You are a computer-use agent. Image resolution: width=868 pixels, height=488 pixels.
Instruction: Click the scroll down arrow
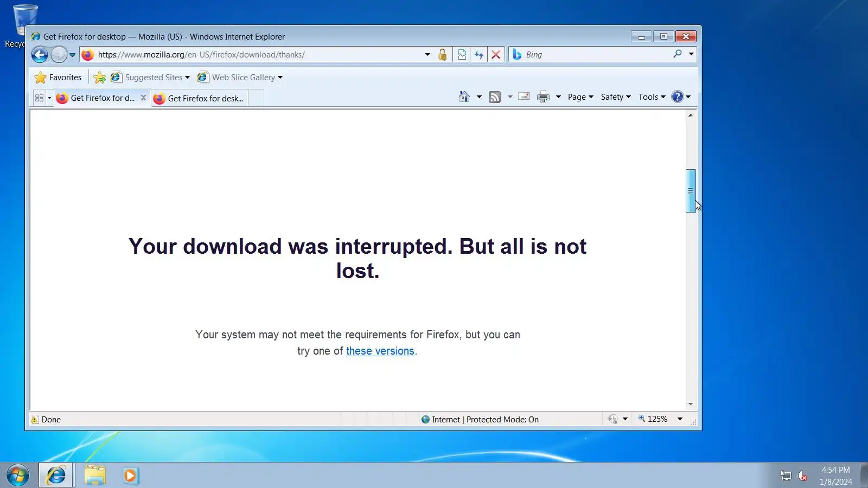point(691,404)
